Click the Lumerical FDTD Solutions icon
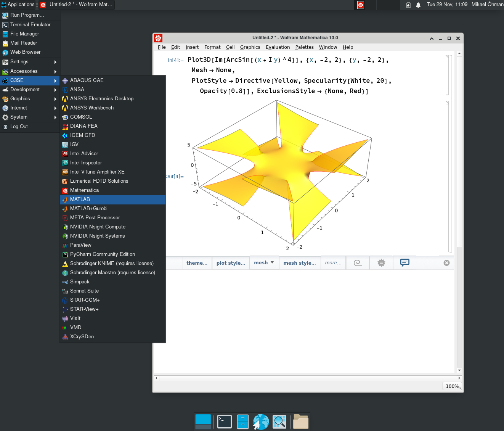This screenshot has height=431, width=504. 65,181
